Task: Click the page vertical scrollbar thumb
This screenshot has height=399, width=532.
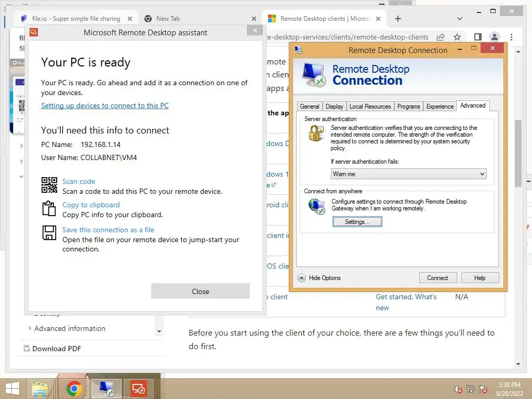Action: (x=518, y=153)
